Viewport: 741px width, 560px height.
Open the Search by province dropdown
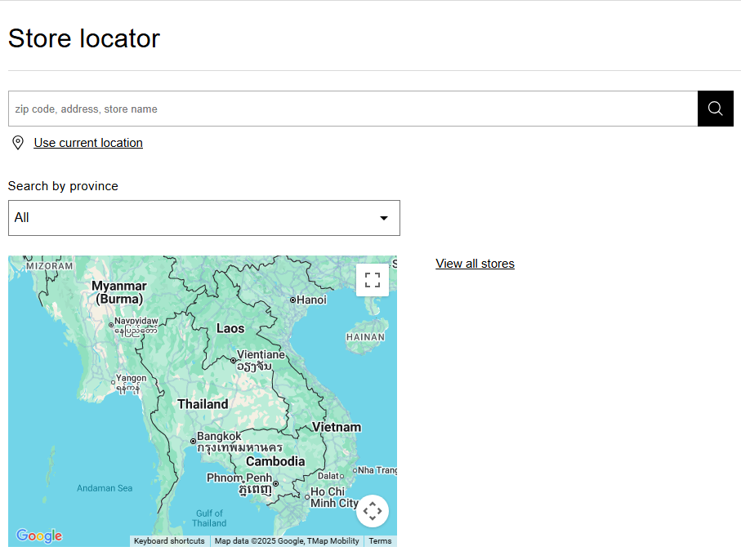(203, 218)
